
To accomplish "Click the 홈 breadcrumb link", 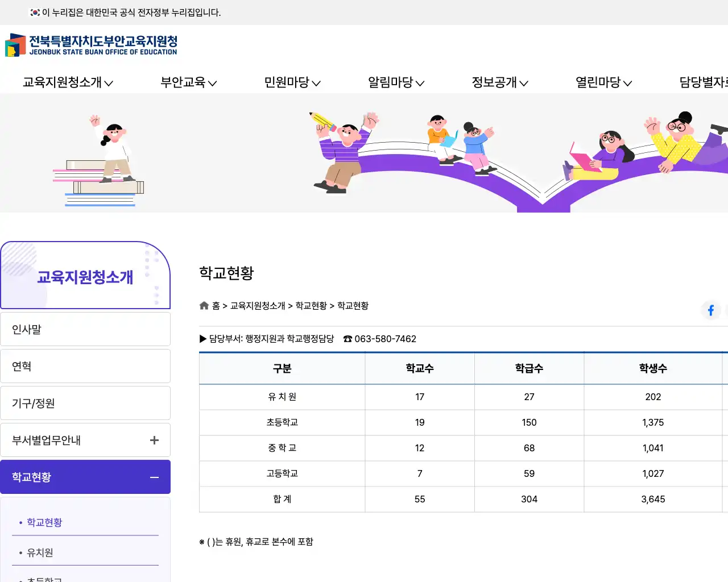I will (216, 306).
